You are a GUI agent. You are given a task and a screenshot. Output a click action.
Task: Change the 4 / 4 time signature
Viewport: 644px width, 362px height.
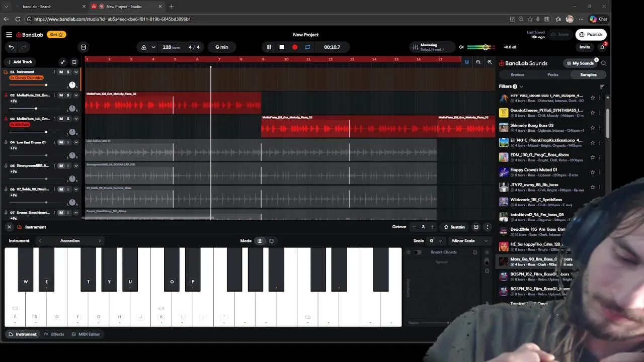click(194, 47)
